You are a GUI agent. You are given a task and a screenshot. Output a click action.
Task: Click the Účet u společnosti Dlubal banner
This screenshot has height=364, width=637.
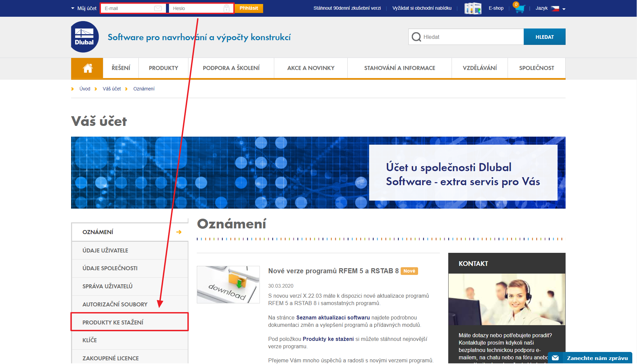(x=463, y=173)
